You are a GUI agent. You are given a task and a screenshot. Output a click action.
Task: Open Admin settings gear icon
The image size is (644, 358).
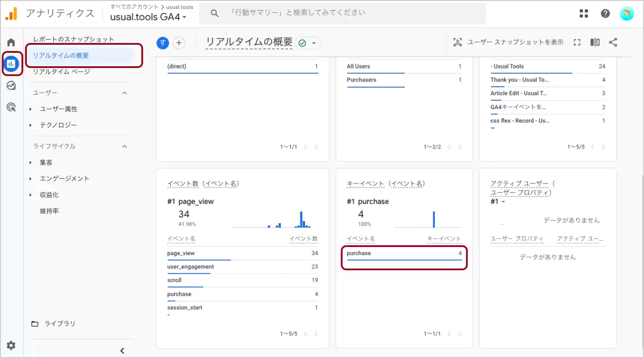(11, 345)
